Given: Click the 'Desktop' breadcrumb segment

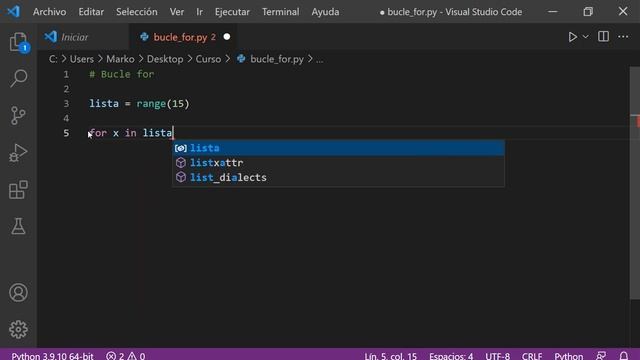Looking at the screenshot, I should 165,59.
